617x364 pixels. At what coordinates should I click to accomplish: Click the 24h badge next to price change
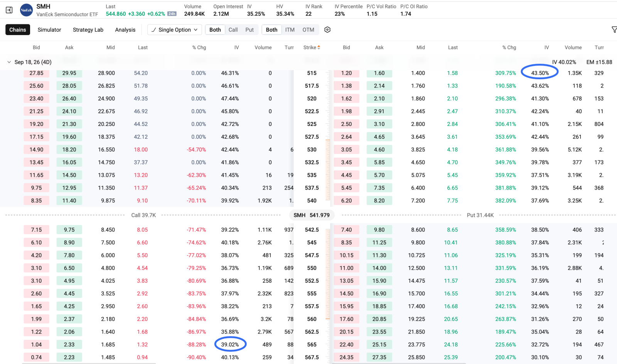(x=172, y=14)
